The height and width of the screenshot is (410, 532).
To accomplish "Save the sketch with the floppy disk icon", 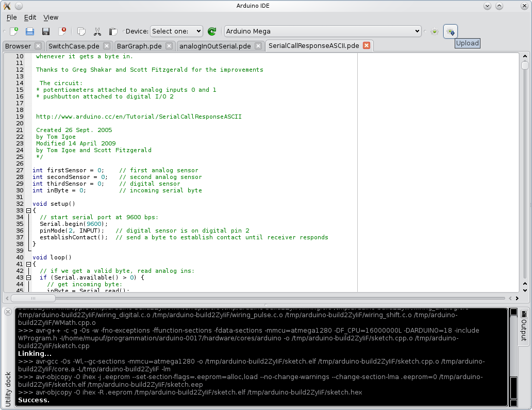I will [46, 31].
